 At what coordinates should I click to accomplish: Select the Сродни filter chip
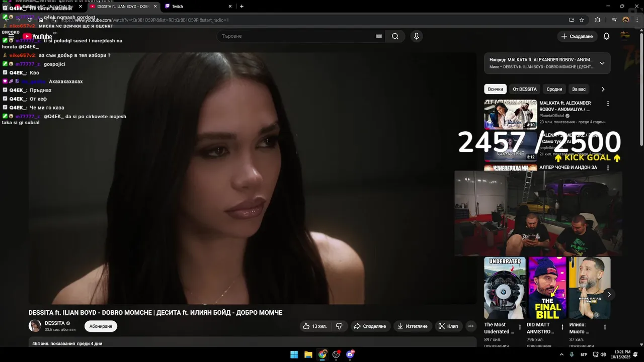coord(554,89)
